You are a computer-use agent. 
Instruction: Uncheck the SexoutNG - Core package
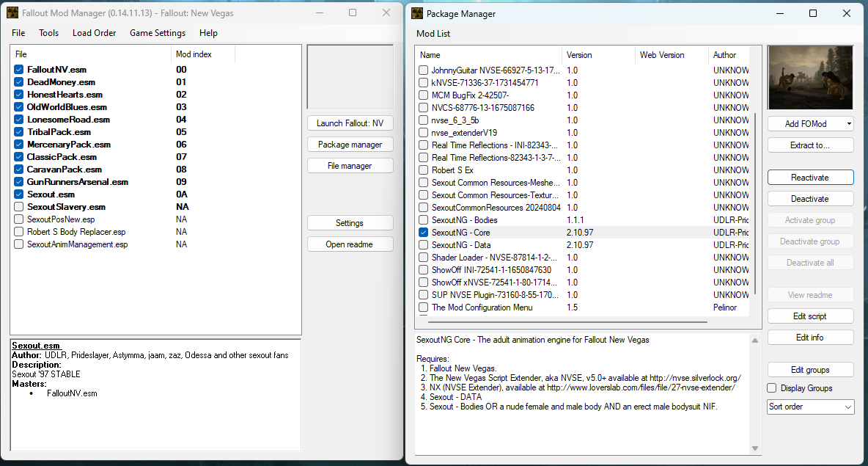tap(424, 233)
